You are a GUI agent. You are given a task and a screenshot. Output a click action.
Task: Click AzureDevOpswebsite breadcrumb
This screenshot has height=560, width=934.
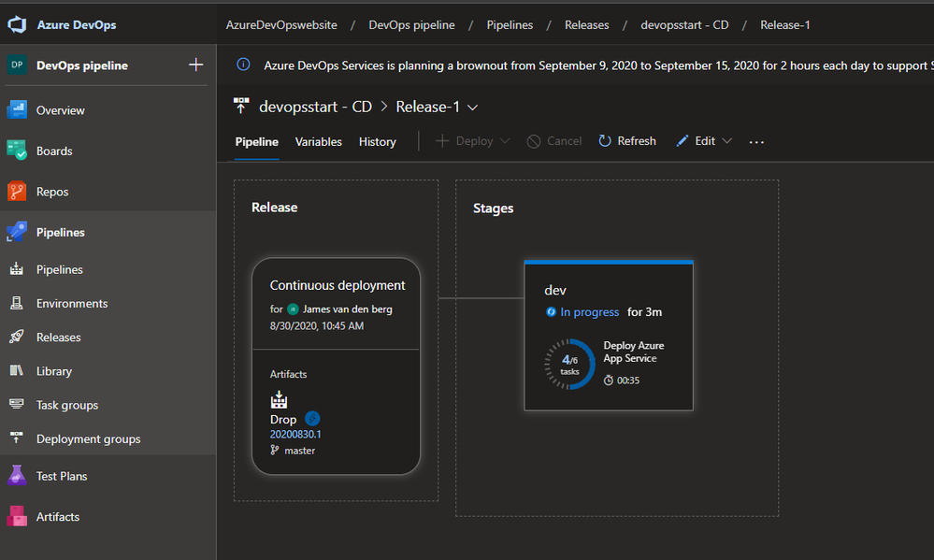pyautogui.click(x=281, y=25)
